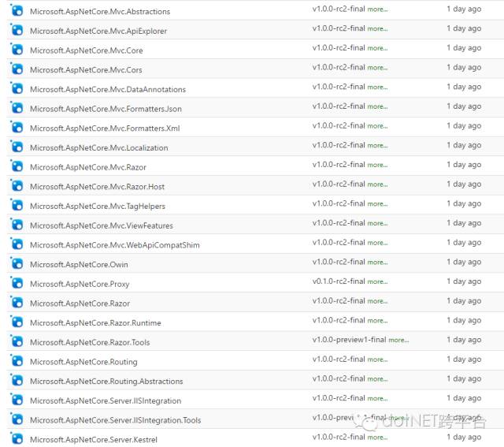The width and height of the screenshot is (504, 447).
Task: Open the Microsoft.AspNetCore.Mvc.TagHelpers package
Action: 98,207
